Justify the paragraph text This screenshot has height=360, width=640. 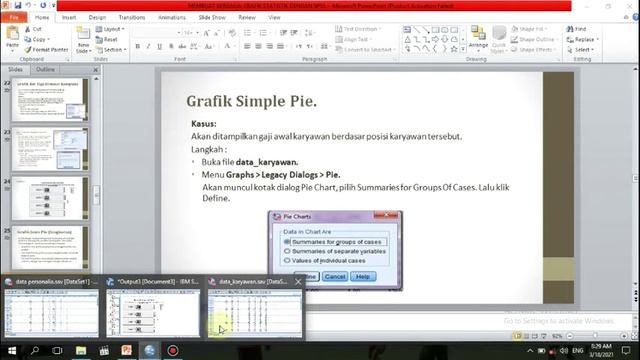point(280,47)
